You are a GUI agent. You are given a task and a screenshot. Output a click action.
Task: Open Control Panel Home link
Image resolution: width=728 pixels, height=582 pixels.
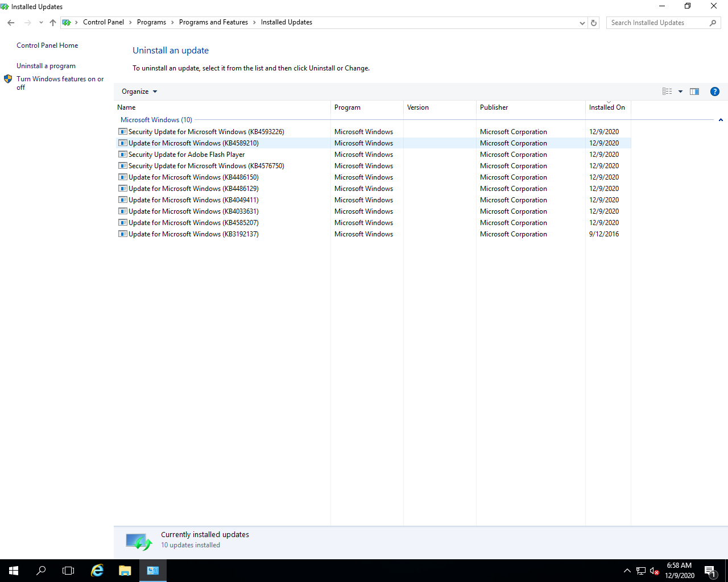click(47, 45)
